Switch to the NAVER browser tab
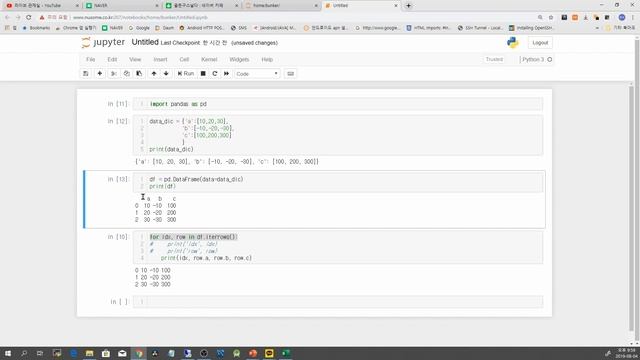The height and width of the screenshot is (360, 640). [x=121, y=6]
